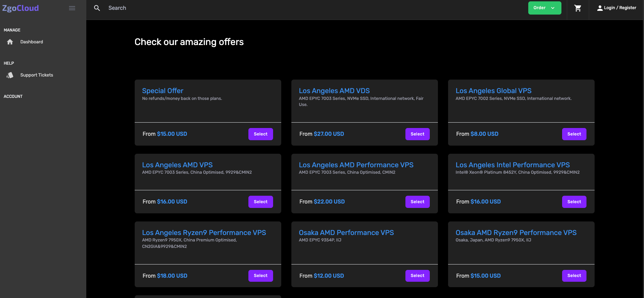Image resolution: width=644 pixels, height=298 pixels.
Task: Open Osaka AMD Ryzen9 Performance VPS title
Action: click(516, 233)
